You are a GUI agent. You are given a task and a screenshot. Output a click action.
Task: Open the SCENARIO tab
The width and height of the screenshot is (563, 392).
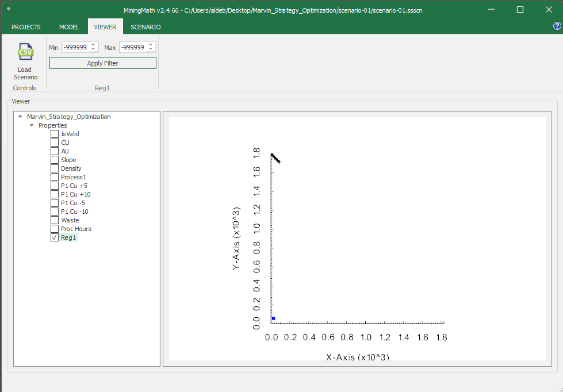[x=145, y=27]
